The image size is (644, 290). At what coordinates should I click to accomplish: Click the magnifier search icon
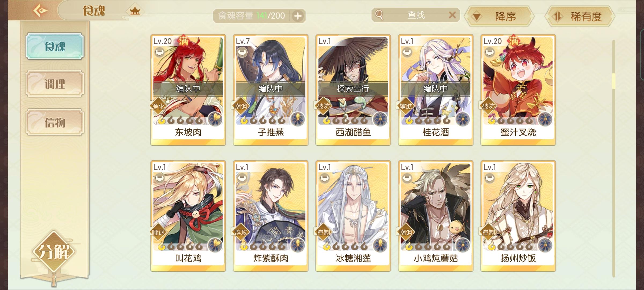379,15
